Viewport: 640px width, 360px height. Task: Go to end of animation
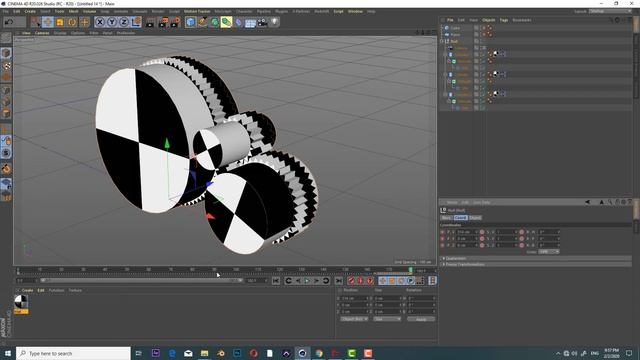(338, 281)
